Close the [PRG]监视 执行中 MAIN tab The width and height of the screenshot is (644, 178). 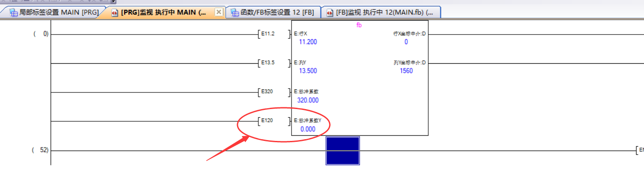pos(219,12)
